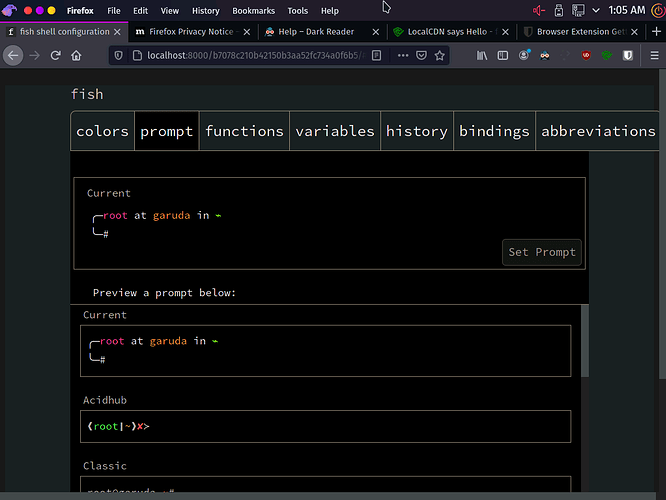Open Bitwarden extension icon
Image resolution: width=666 pixels, height=500 pixels.
pos(628,55)
